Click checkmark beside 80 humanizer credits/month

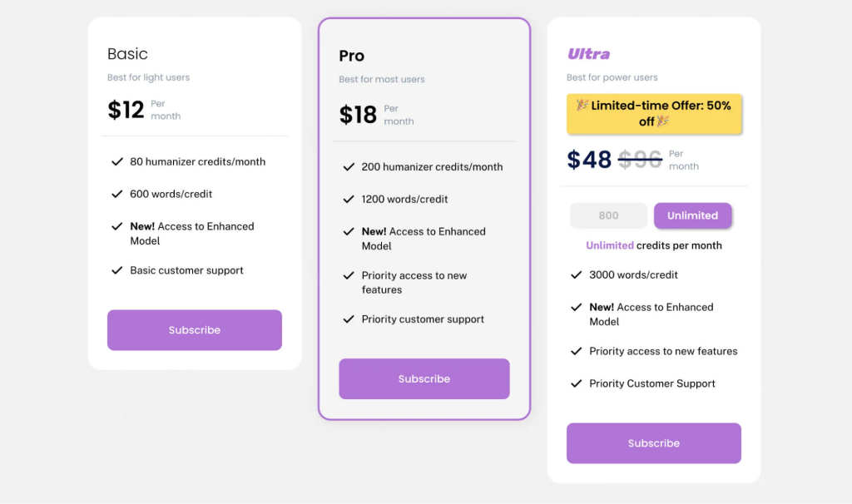click(x=117, y=162)
